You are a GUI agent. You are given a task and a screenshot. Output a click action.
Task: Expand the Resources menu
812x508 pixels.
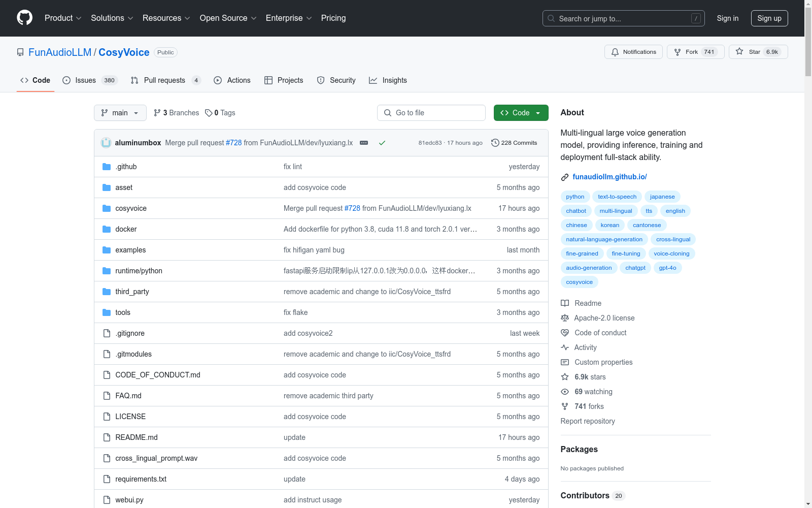point(166,18)
